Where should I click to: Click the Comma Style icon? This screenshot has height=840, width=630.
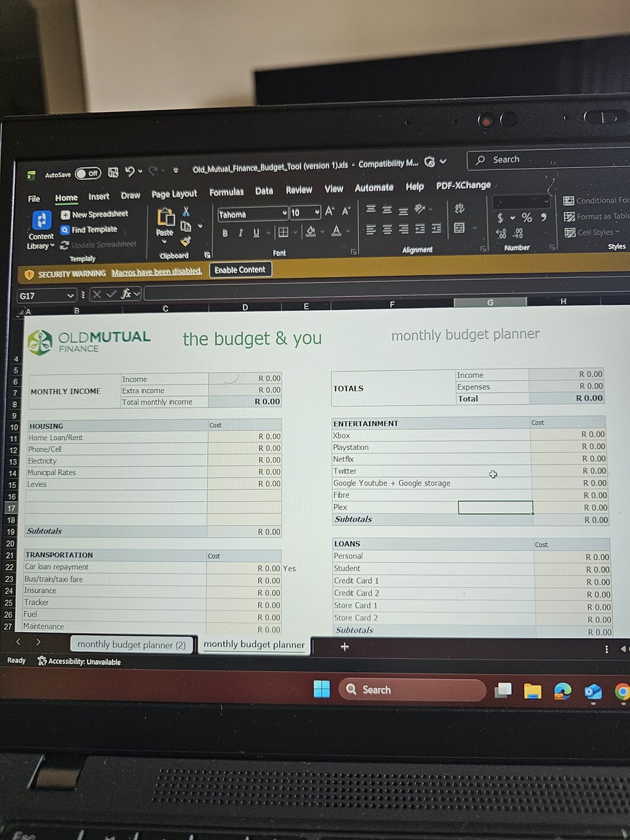[x=543, y=217]
